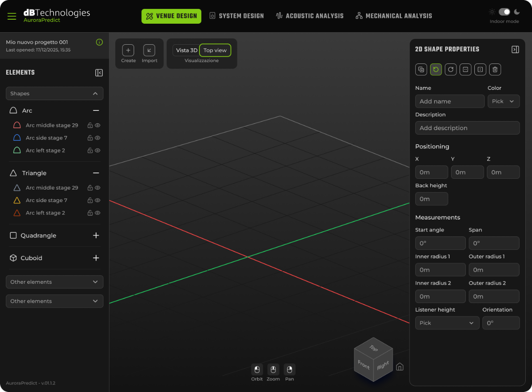The image size is (532, 392).
Task: Open the hamburger main menu
Action: (12, 16)
